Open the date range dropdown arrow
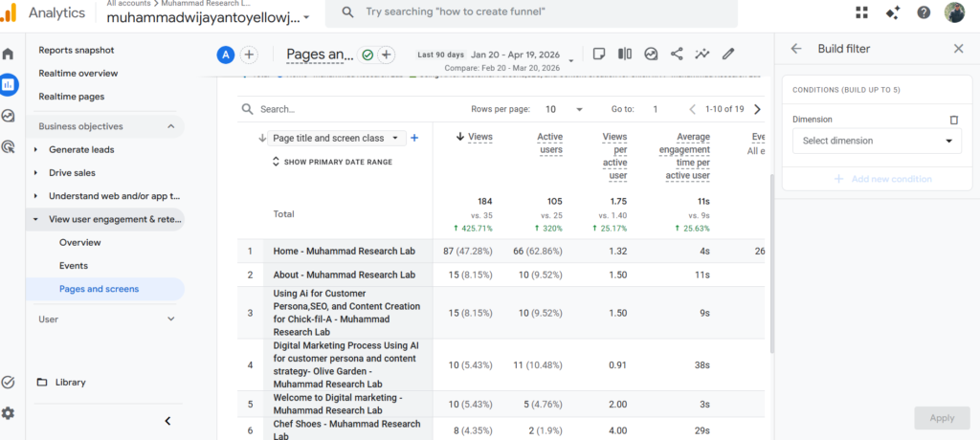Screen dimensions: 980x440 point(571,60)
